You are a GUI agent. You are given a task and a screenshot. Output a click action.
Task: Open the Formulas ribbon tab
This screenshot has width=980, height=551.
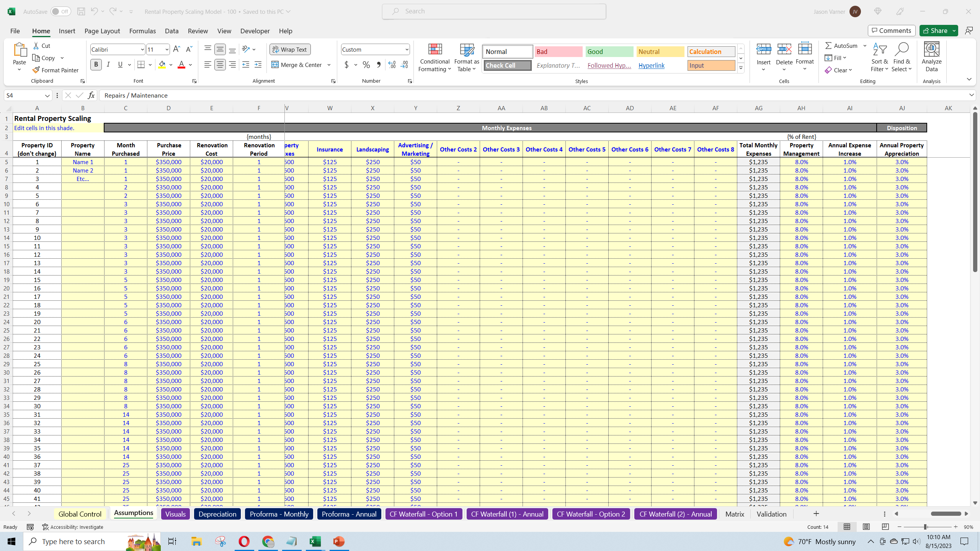pos(142,31)
